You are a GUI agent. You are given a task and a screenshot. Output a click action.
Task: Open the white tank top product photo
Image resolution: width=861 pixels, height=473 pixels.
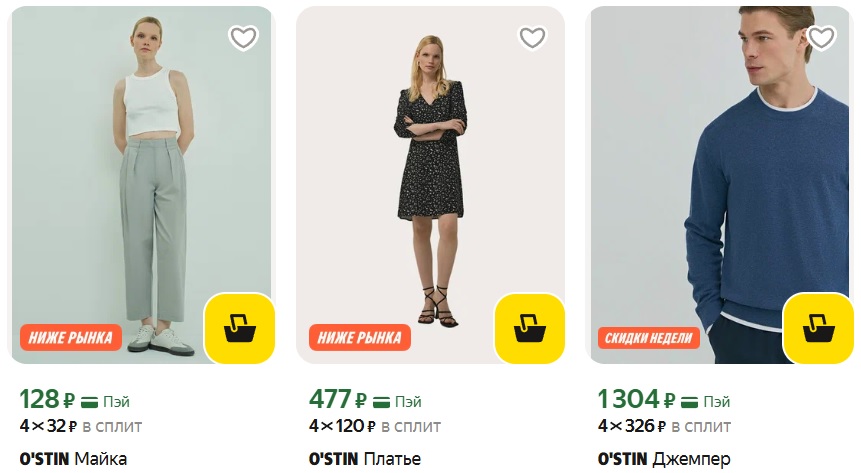(x=140, y=180)
